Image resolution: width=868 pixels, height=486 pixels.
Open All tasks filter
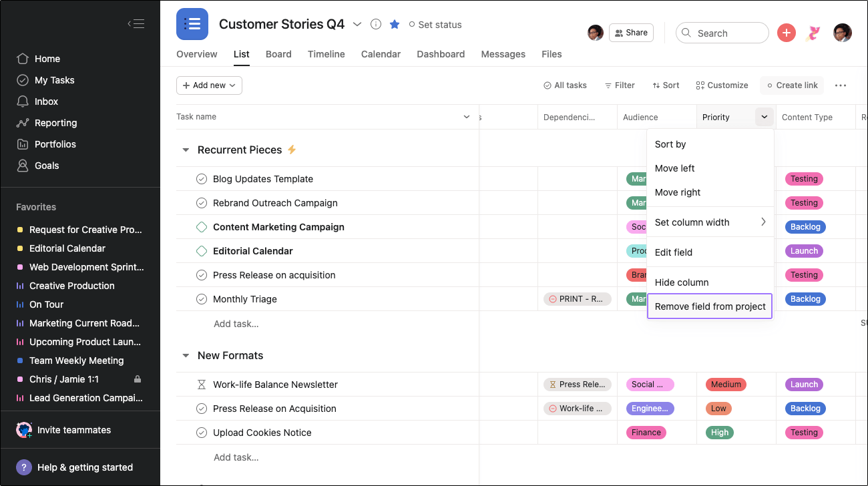click(565, 85)
